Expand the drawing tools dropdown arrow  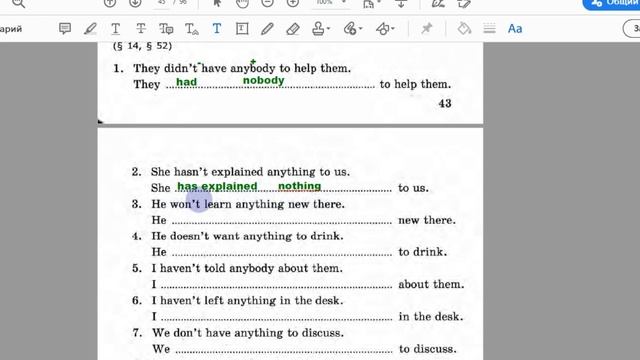point(393,29)
